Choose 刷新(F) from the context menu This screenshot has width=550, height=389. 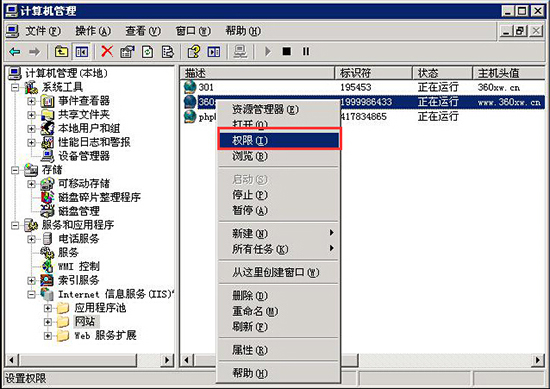(x=279, y=327)
